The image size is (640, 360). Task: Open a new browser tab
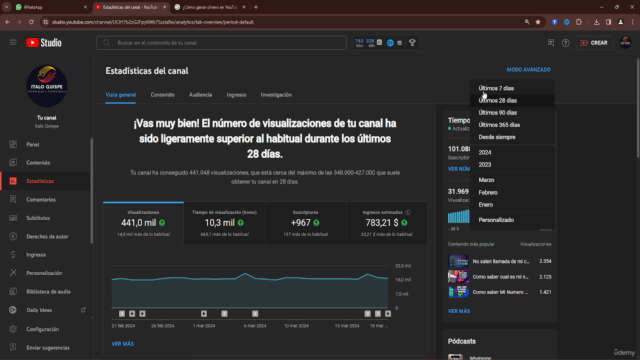click(256, 7)
